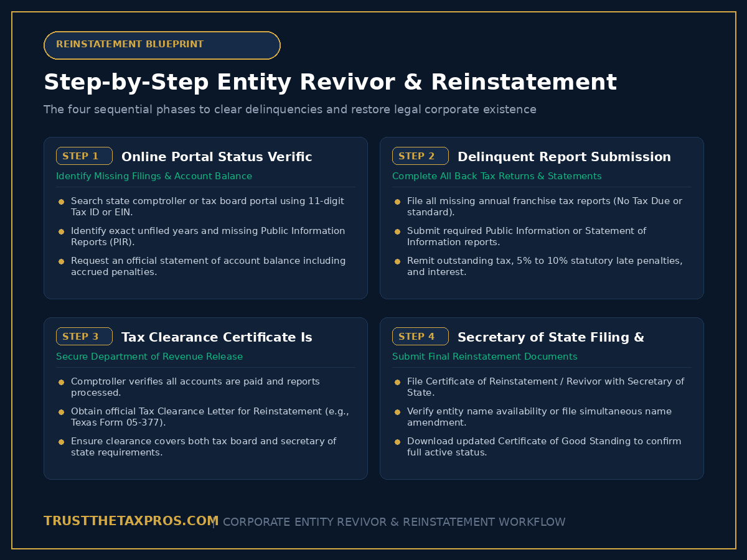
Task: Click the CORPORATE ENTITY REVIVOR & REINSTATEMENT WORKFLOW footer text
Action: (x=394, y=522)
